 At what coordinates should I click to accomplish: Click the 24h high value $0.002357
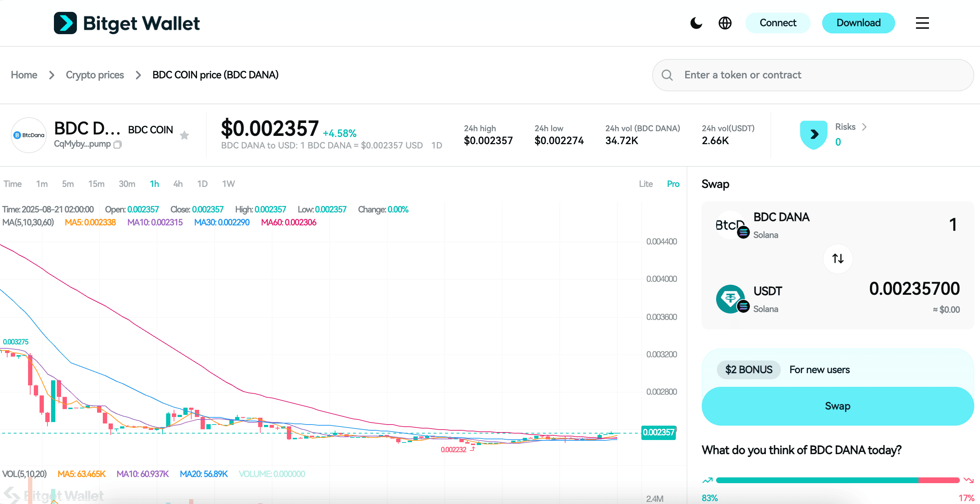pos(488,141)
